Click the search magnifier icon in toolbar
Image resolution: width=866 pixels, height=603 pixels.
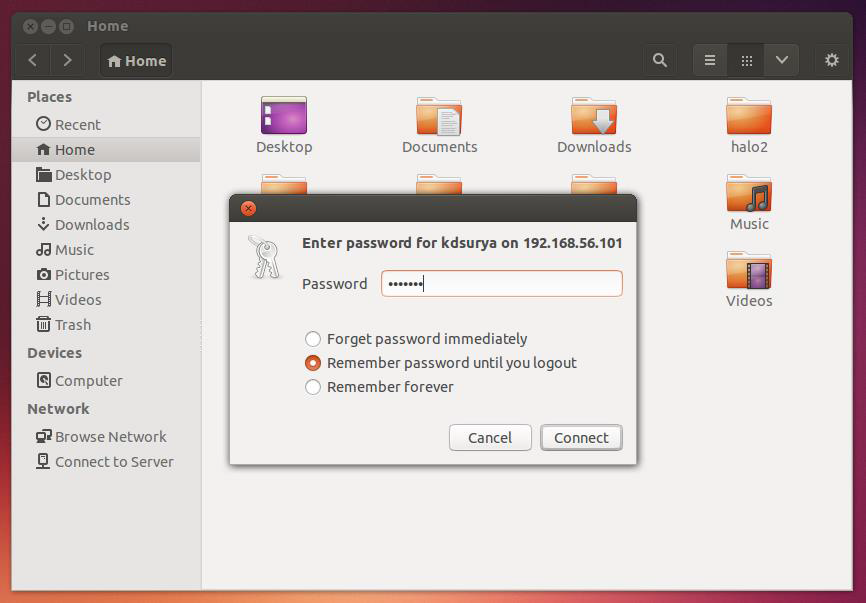(x=659, y=60)
